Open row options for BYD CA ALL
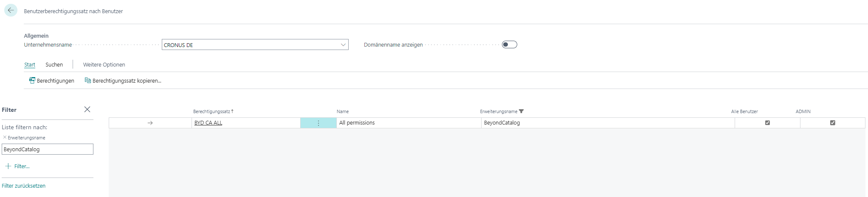 (x=318, y=123)
